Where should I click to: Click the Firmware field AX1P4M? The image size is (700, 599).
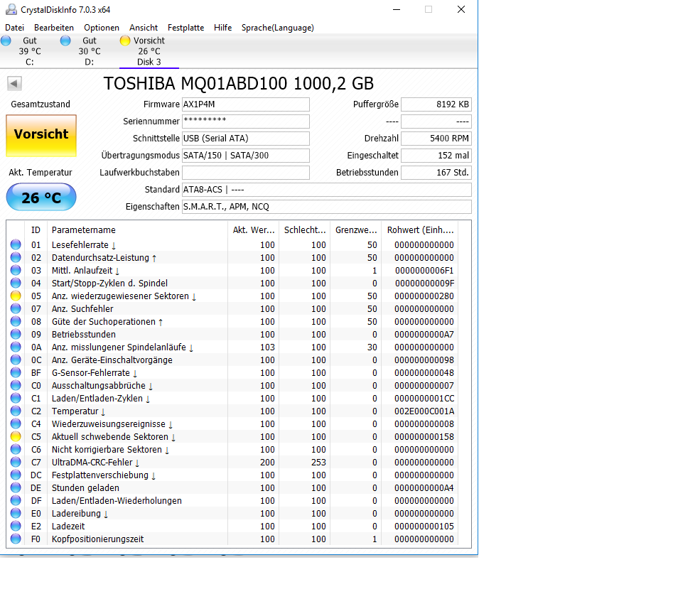pos(246,104)
